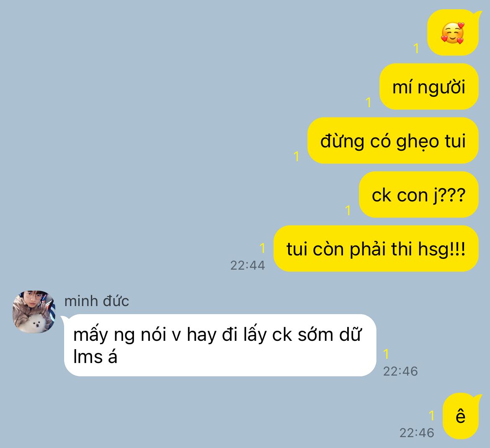
Task: Click 22:46 timestamp beside white bubble
Action: pyautogui.click(x=400, y=371)
